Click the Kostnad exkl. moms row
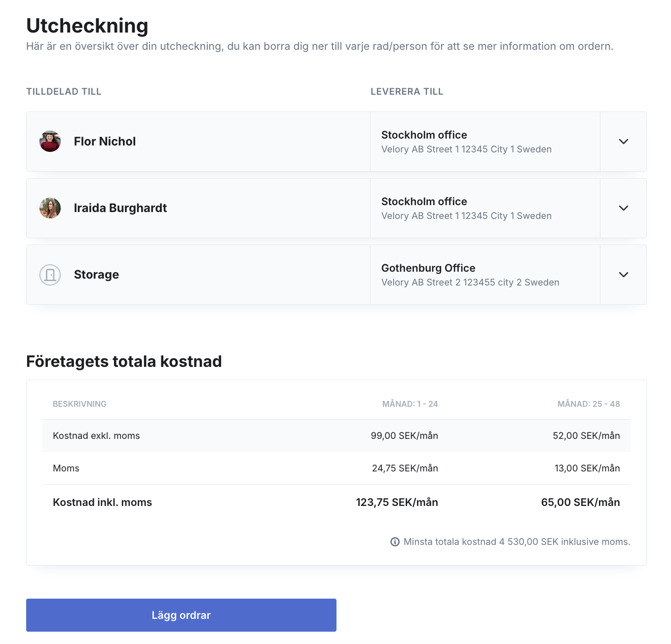 [x=336, y=436]
